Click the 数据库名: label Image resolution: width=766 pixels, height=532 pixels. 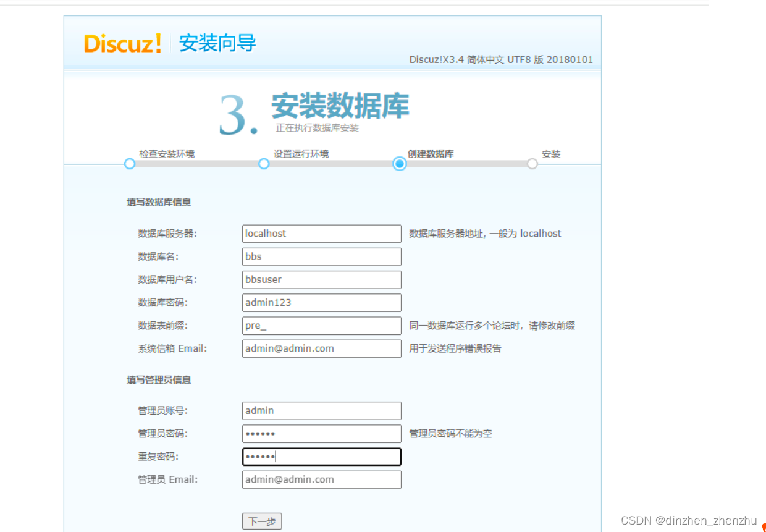(158, 256)
